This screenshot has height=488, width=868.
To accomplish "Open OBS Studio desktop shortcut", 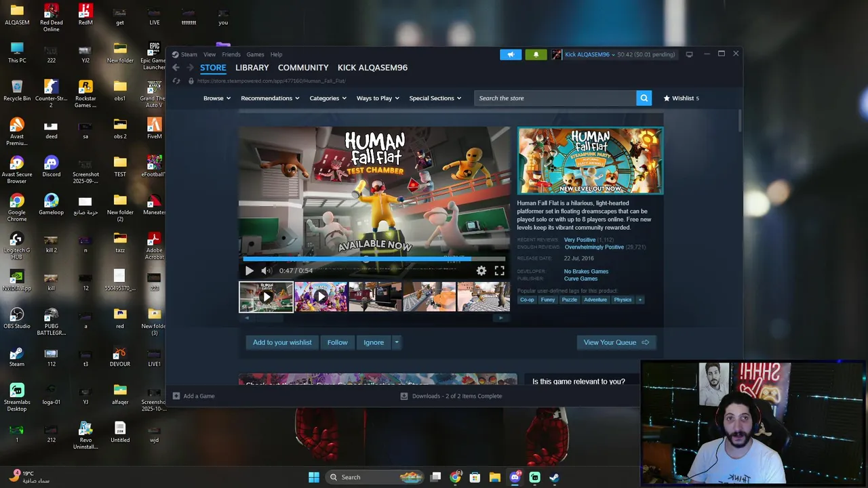I will coord(17,319).
